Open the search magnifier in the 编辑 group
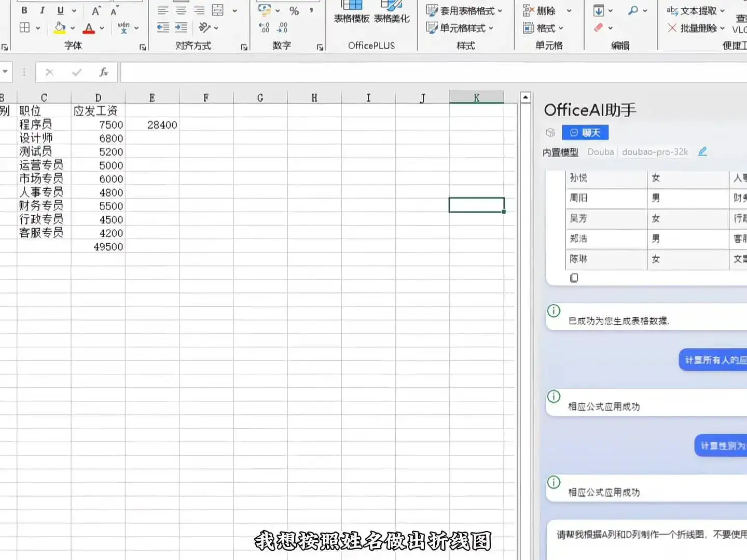This screenshot has width=747, height=560. [632, 10]
